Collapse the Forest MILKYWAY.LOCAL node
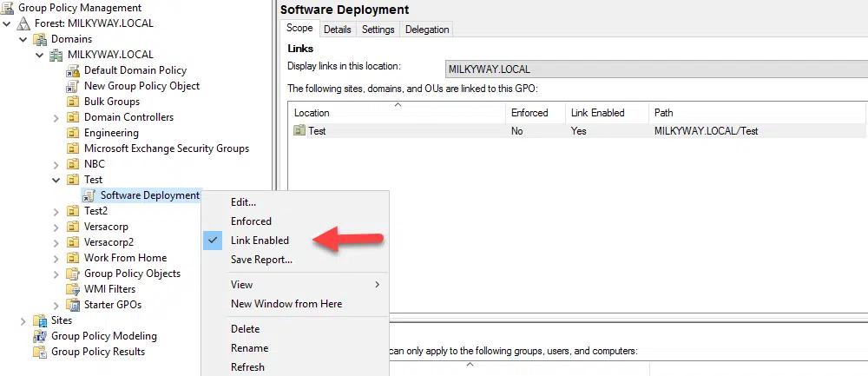Image resolution: width=868 pixels, height=376 pixels. (7, 23)
